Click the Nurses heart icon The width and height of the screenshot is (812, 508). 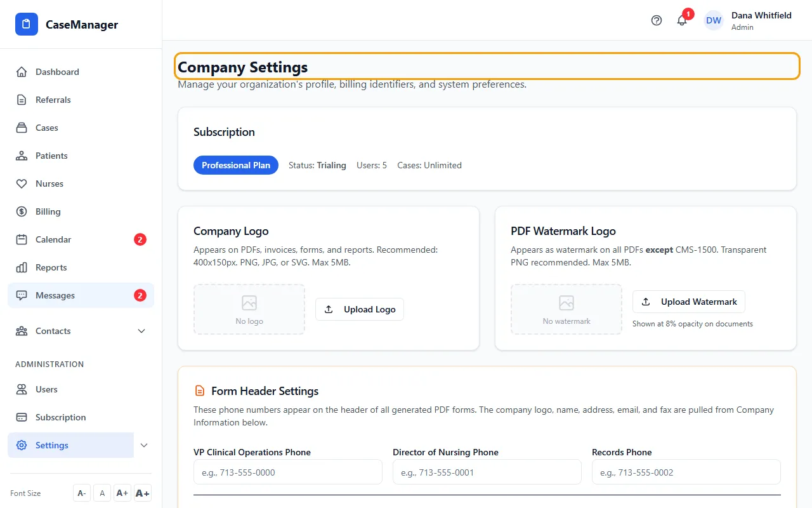[22, 184]
